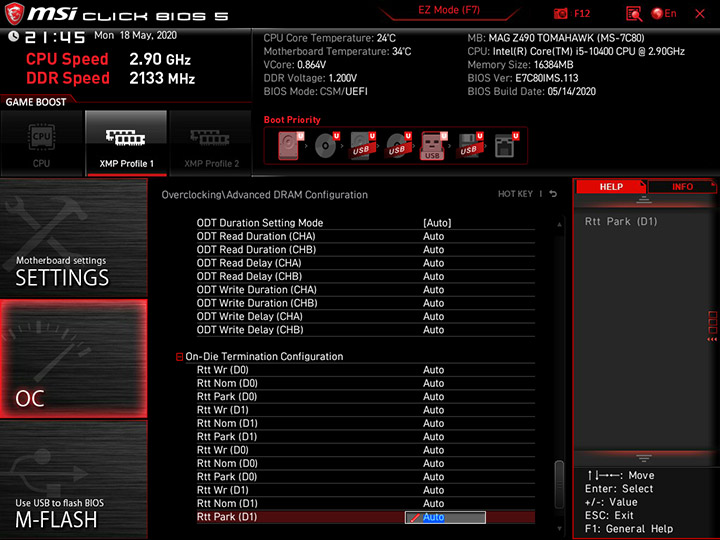
Task: Click the help panel bottom grip handle
Action: (x=644, y=458)
